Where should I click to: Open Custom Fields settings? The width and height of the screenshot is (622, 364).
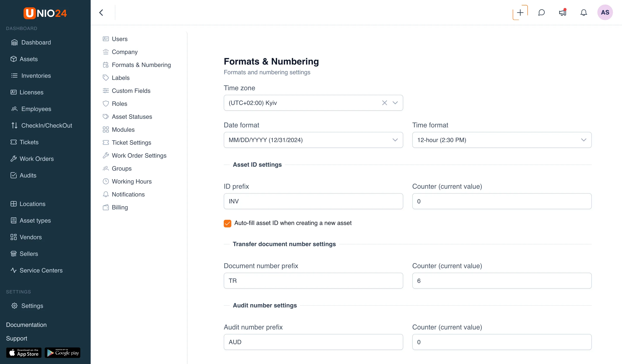[126, 91]
